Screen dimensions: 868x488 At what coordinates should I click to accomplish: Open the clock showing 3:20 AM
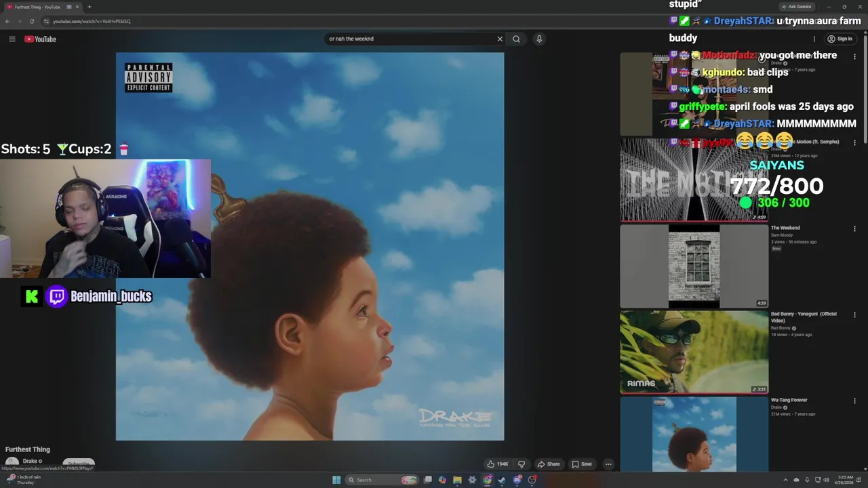pyautogui.click(x=845, y=480)
